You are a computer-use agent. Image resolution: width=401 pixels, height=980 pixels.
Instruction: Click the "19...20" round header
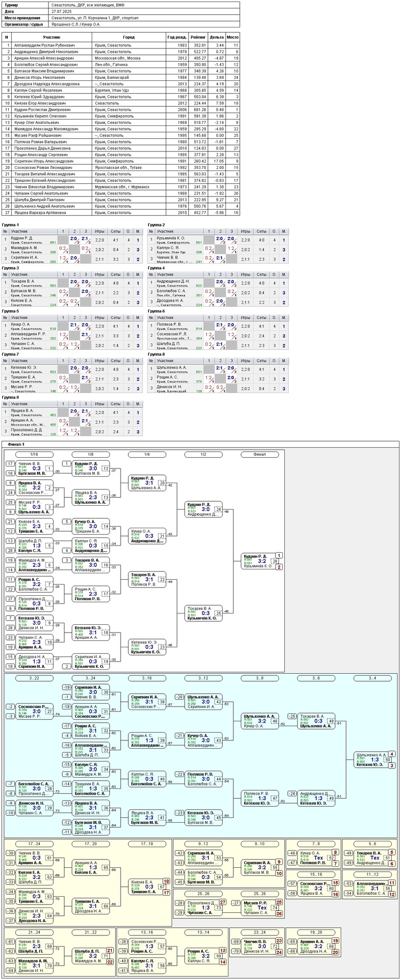(x=316, y=932)
